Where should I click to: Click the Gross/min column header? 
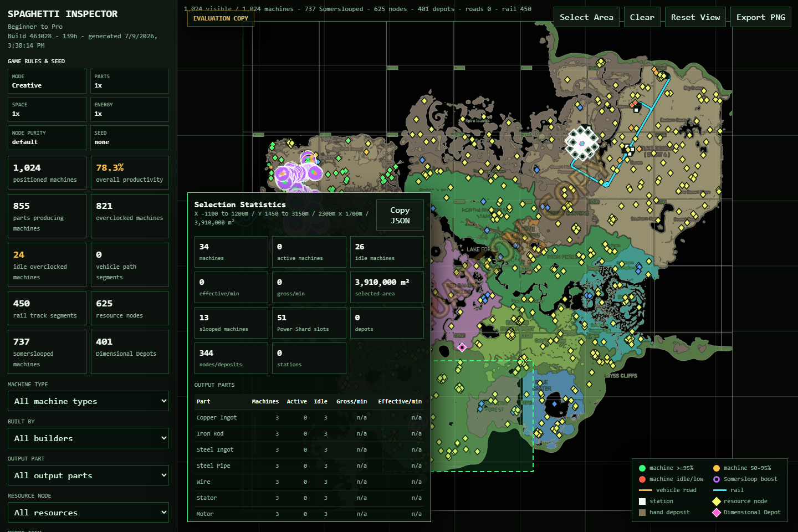click(x=351, y=401)
